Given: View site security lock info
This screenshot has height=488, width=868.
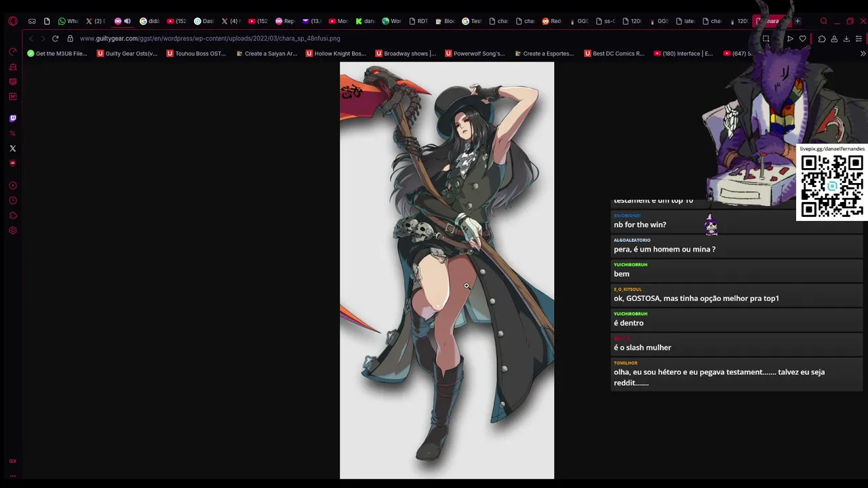Looking at the screenshot, I should (70, 39).
